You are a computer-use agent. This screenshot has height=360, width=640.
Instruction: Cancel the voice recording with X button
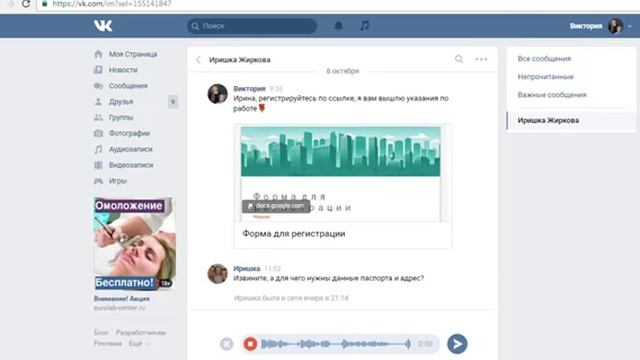pos(227,344)
